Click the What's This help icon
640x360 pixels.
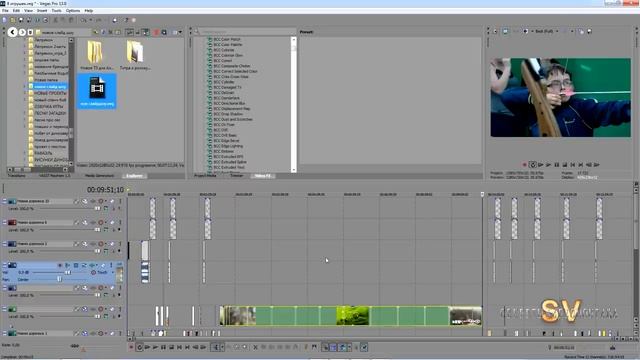127,20
